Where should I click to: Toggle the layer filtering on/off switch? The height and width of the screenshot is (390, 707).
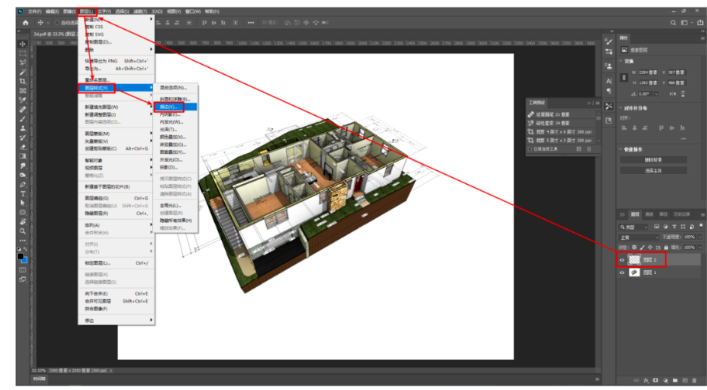coord(701,226)
